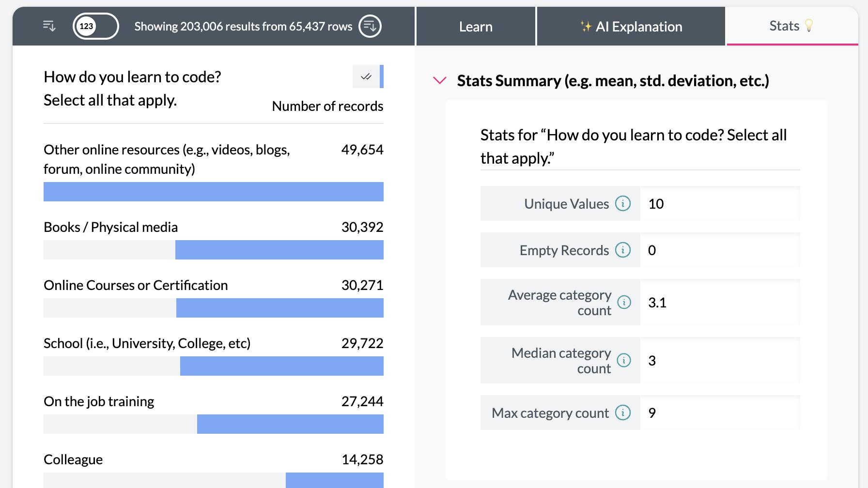The height and width of the screenshot is (488, 868).
Task: Select the Online Courses or Certification bar
Action: (x=279, y=308)
